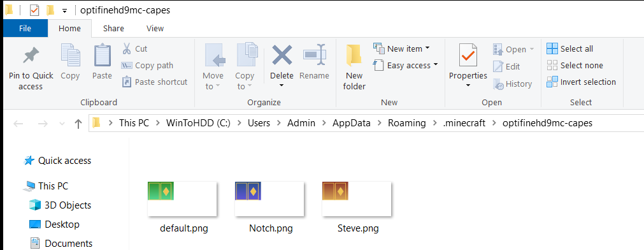Click WinToHDD (C:) breadcrumb
This screenshot has width=644, height=250.
pos(198,123)
